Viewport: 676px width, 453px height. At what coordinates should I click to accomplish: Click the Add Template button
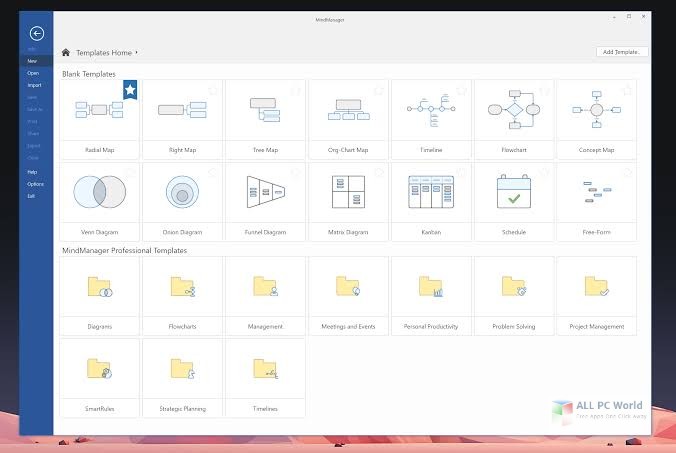(x=622, y=52)
